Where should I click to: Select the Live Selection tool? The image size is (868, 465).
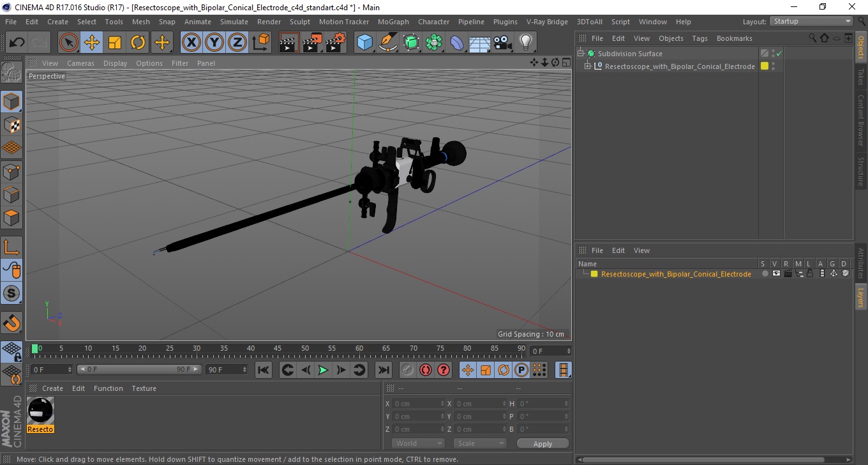69,43
